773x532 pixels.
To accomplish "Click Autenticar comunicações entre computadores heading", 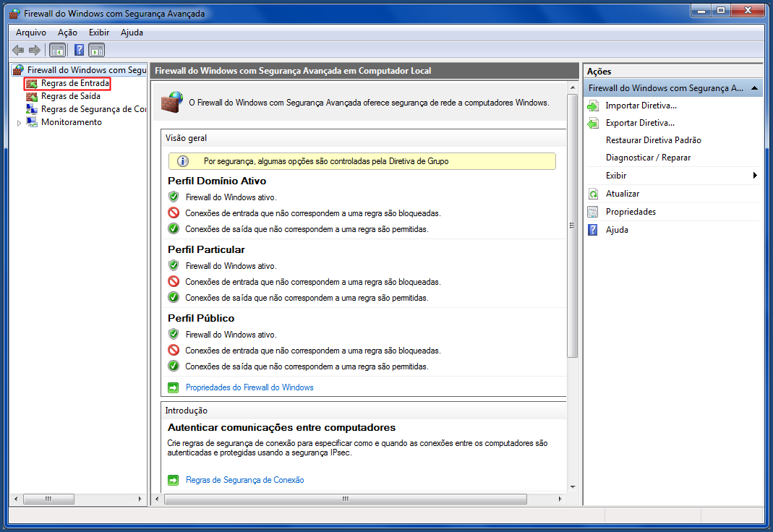I will (281, 428).
